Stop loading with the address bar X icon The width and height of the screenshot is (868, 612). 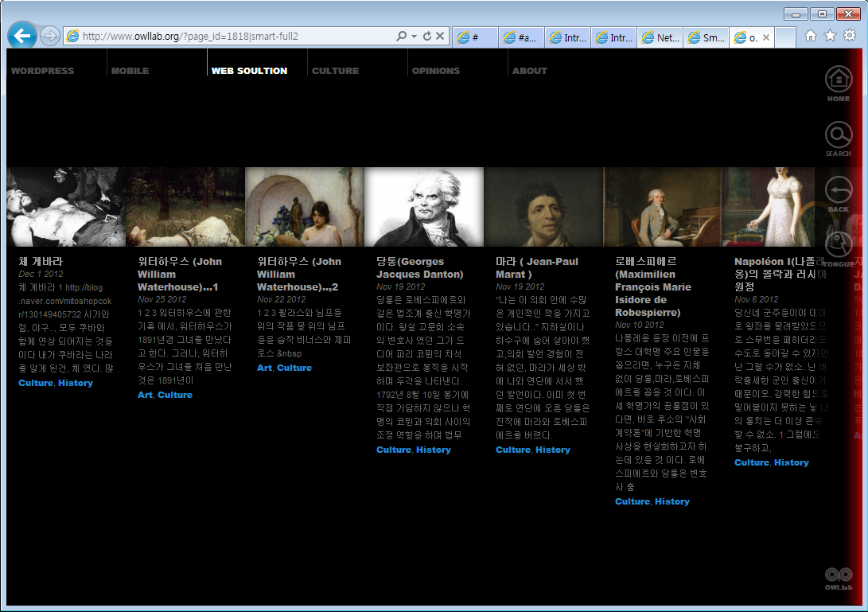(440, 36)
